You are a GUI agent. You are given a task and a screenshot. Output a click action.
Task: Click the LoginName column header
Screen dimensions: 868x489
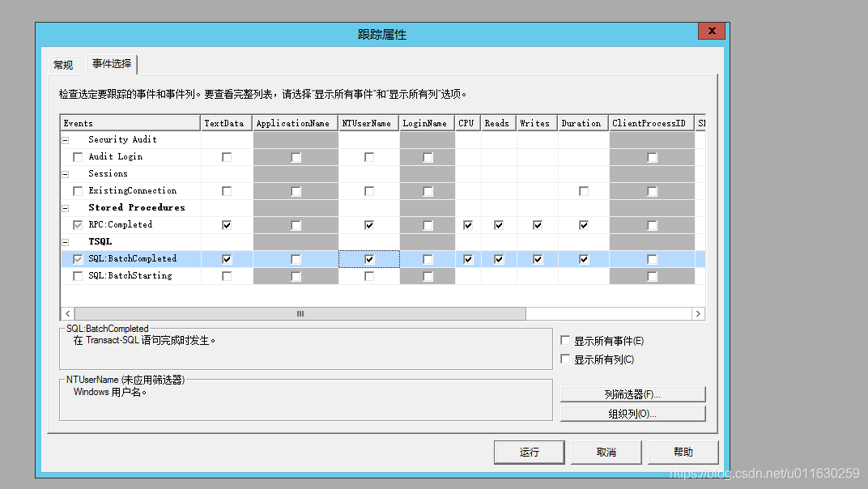pos(428,124)
